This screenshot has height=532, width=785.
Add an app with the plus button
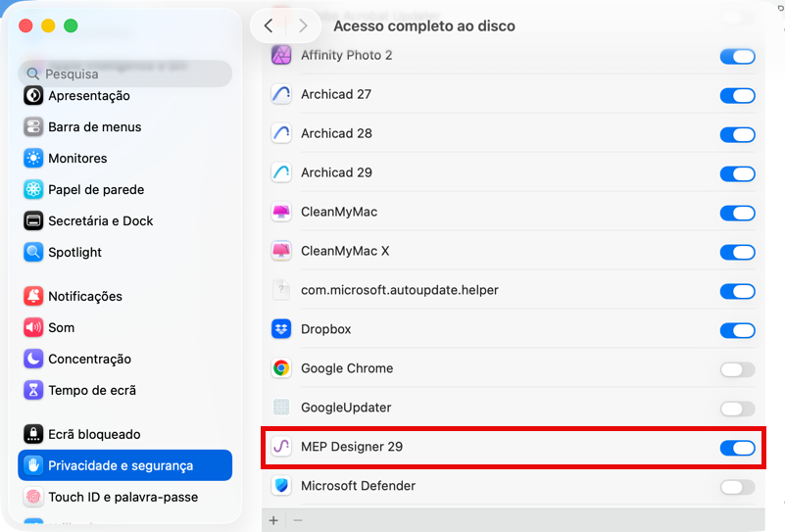[273, 520]
